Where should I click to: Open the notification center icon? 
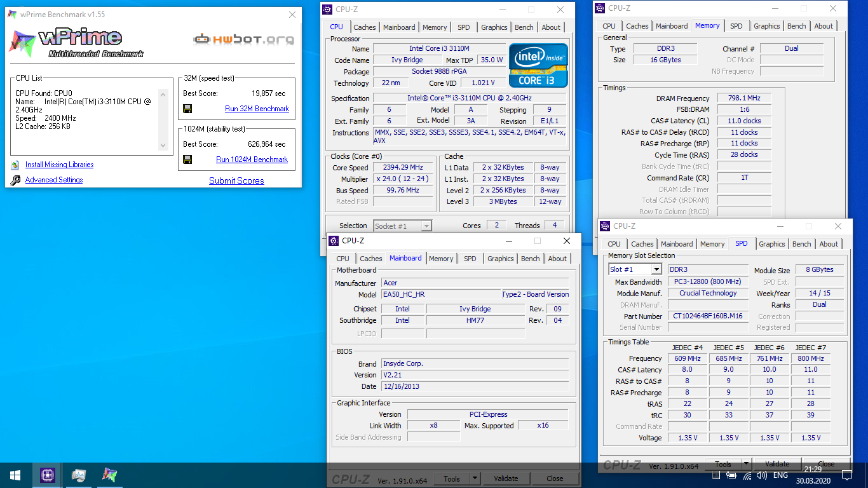pos(847,475)
